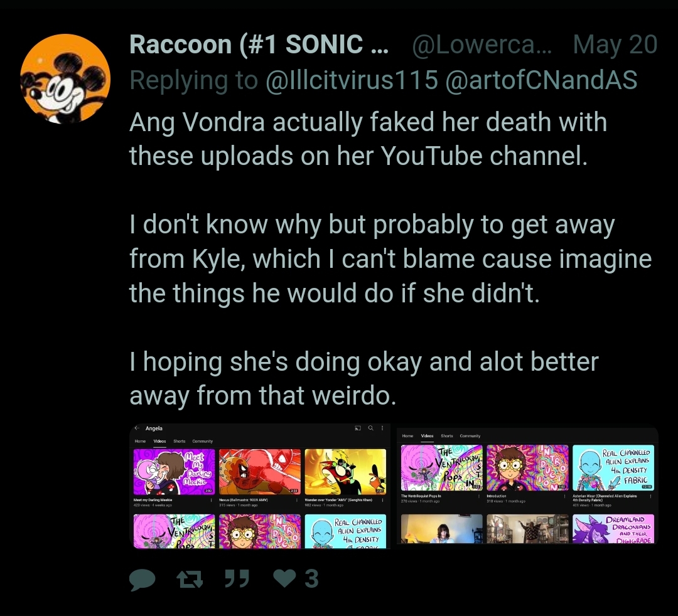Open the Dreamland Draconians video thumbnail
This screenshot has height=616, width=678.
(x=613, y=529)
